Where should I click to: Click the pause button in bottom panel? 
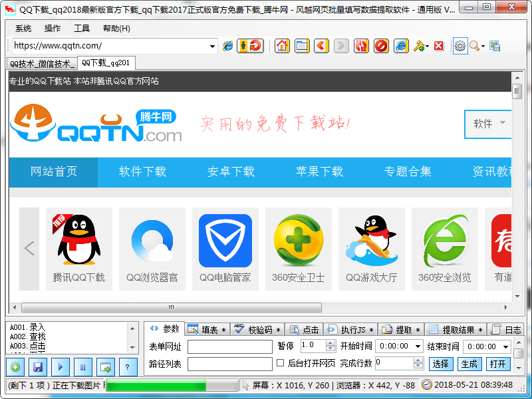(x=83, y=366)
